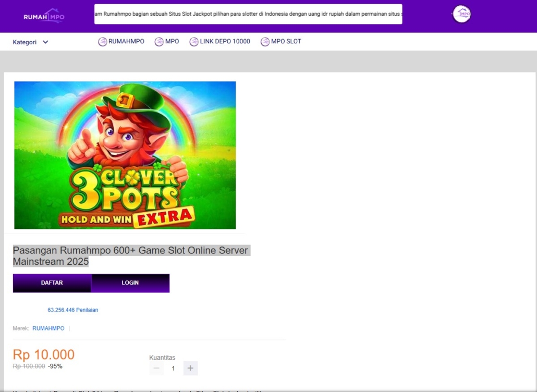Screen dimensions: 537x392
Task: Navigate to the MPO SLOT menu text
Action: (x=286, y=41)
